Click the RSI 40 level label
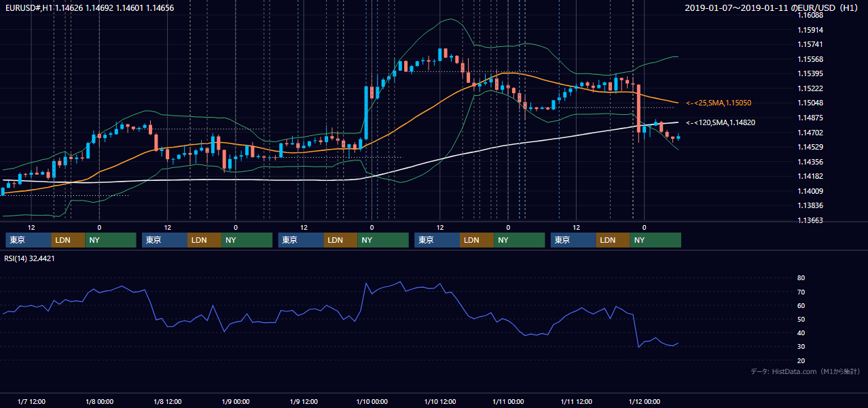Screen dimensions: 868x408 click(801, 333)
